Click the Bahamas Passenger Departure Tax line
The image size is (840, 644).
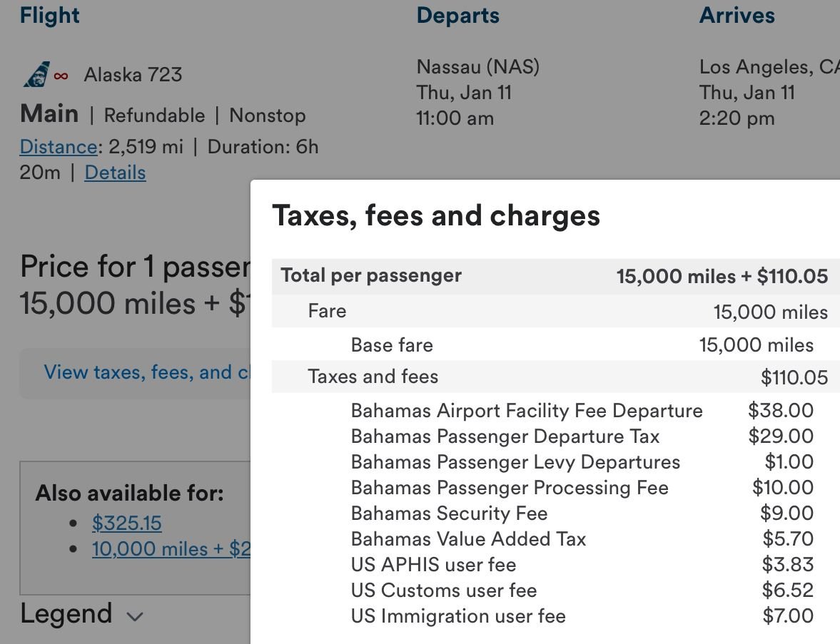click(x=505, y=436)
